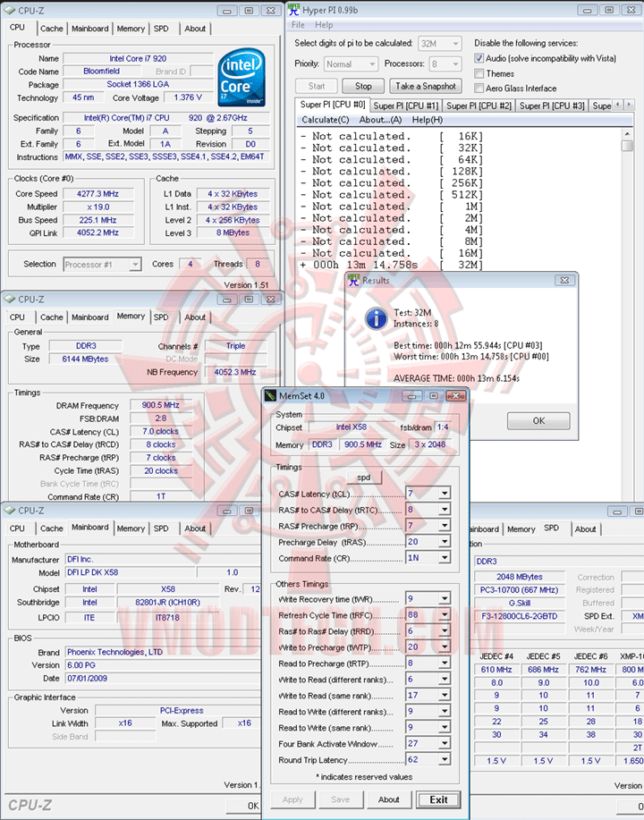Click the Mainboard CPU-Z window title icon
The image size is (644, 820).
pyautogui.click(x=9, y=511)
